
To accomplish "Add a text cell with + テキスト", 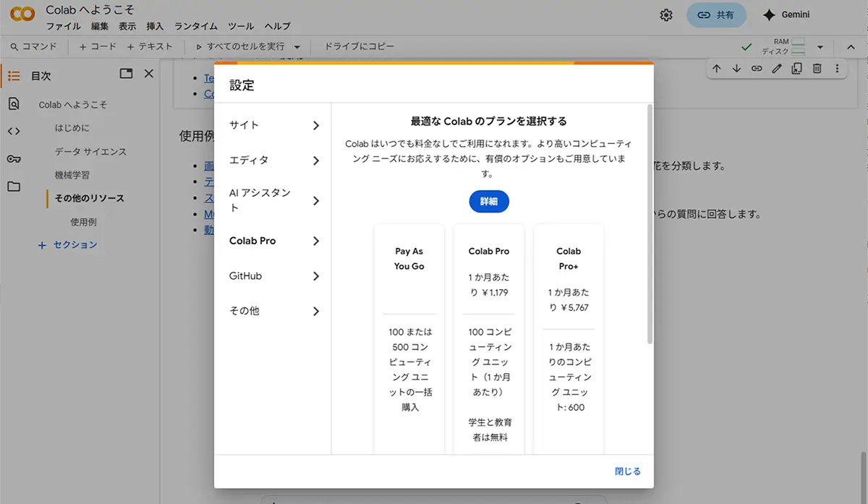I will [150, 46].
